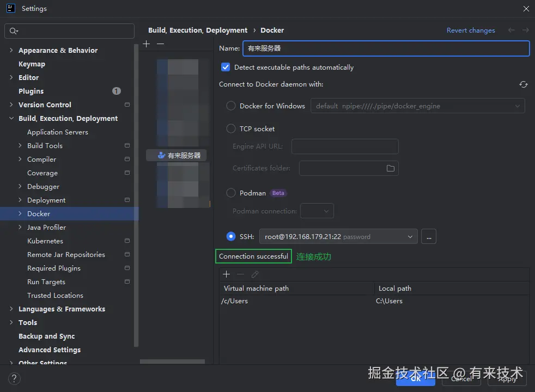The height and width of the screenshot is (392, 535).
Task: Open the SSH root@192.168.179.21 dropdown
Action: pyautogui.click(x=338, y=237)
